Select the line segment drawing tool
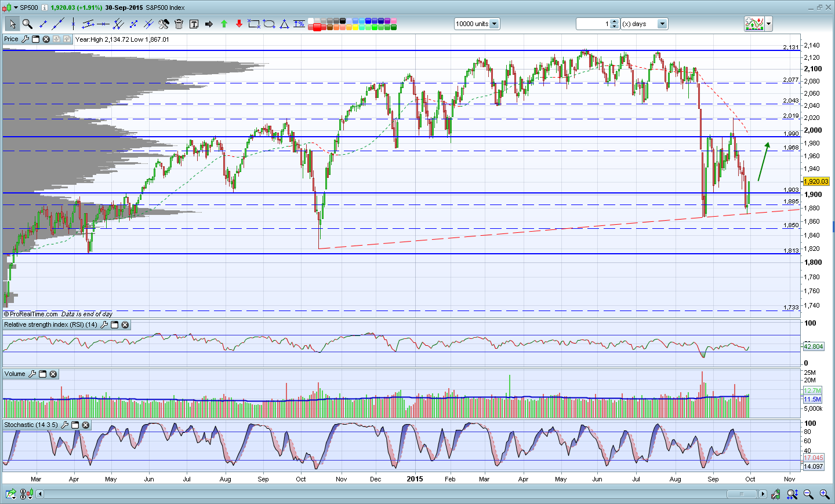Screen dimensions: 835x504 [x=43, y=24]
